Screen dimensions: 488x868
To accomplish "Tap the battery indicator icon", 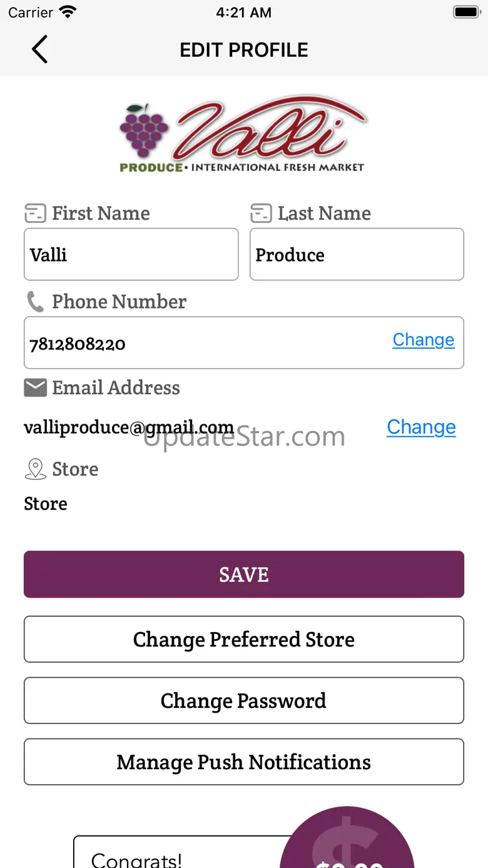I will click(465, 12).
